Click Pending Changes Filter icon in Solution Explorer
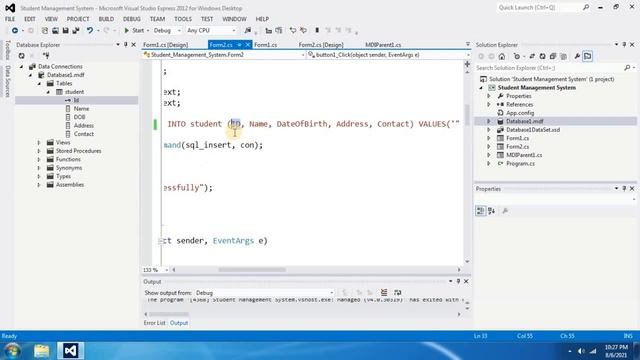The image size is (640, 360). coord(517,56)
